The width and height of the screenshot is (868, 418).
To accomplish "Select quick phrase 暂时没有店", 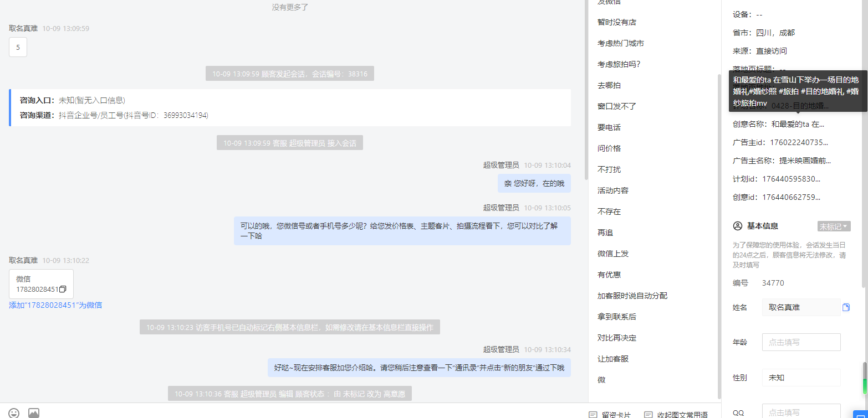I will tap(616, 22).
